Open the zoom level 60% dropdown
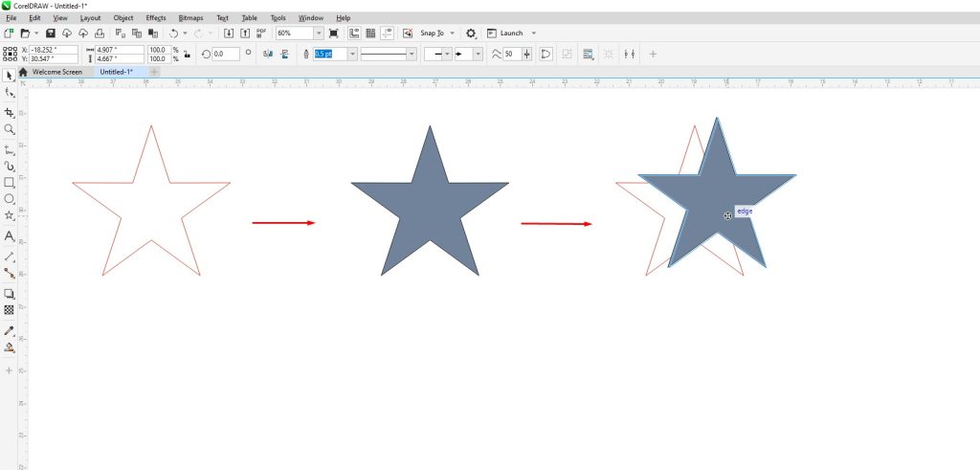Screen dimensions: 980x470 point(319,34)
